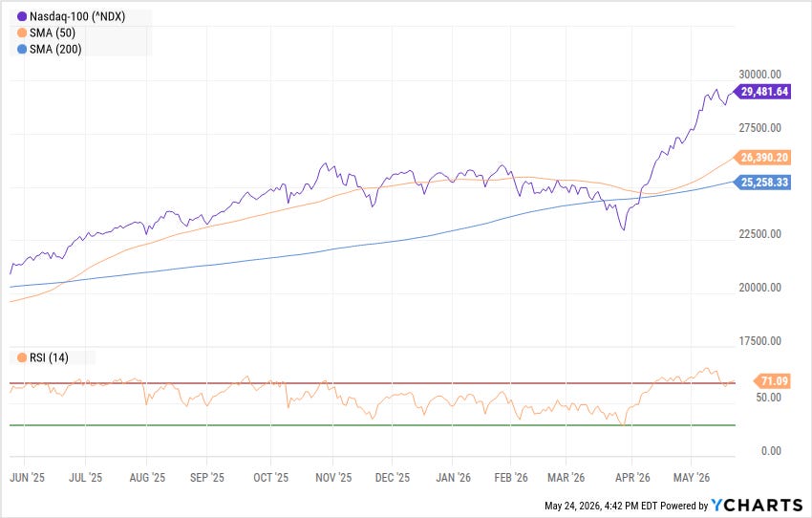This screenshot has height=518, width=812.
Task: Click the SEP '25 x-axis label
Action: 207,478
